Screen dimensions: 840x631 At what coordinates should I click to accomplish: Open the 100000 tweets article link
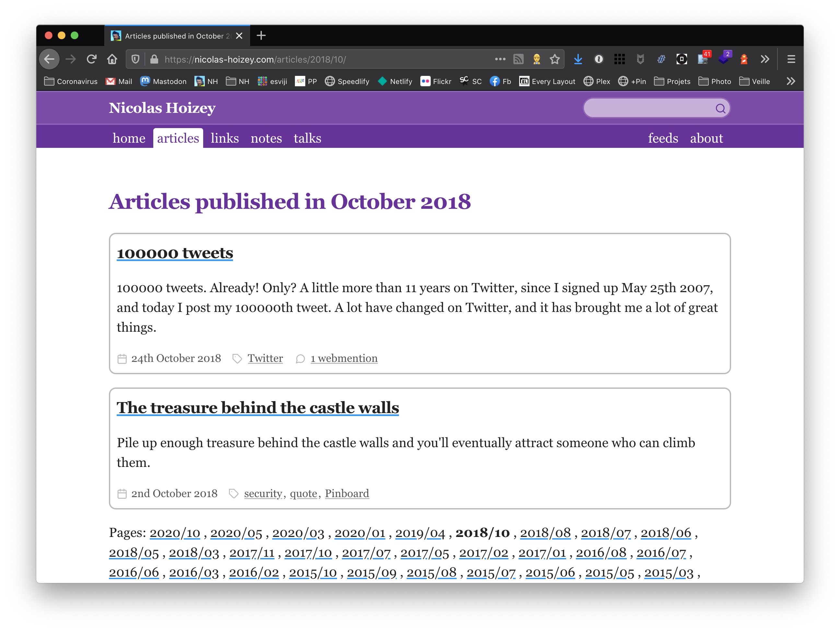click(175, 253)
